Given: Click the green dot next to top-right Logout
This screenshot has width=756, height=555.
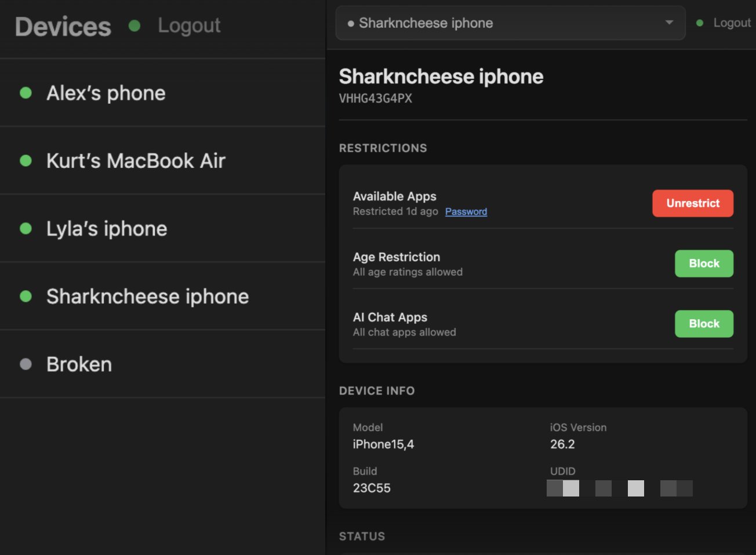Looking at the screenshot, I should (700, 23).
